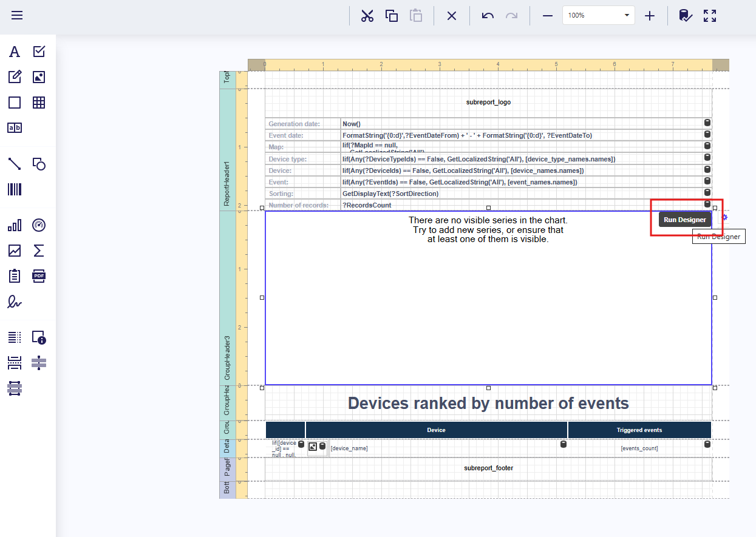The width and height of the screenshot is (756, 537).
Task: Click the Cut scissors icon
Action: pyautogui.click(x=367, y=16)
